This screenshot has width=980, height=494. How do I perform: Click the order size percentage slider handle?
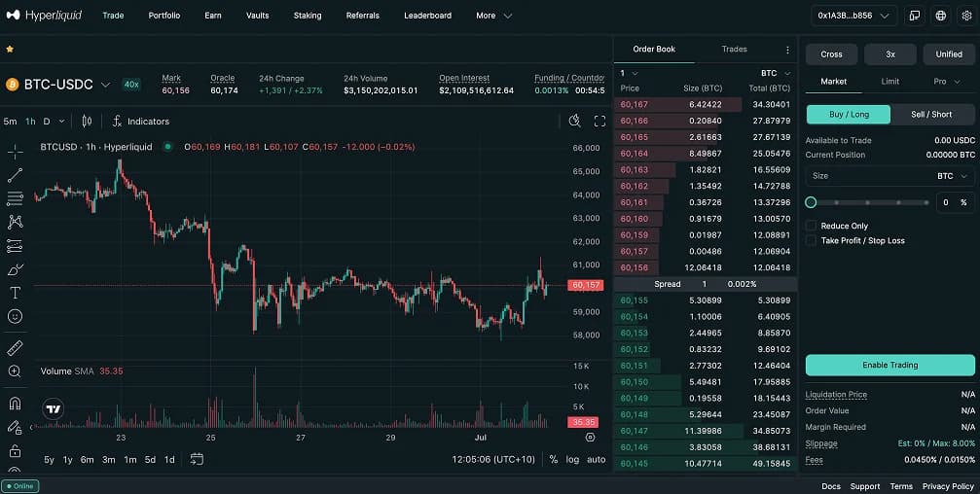point(811,202)
